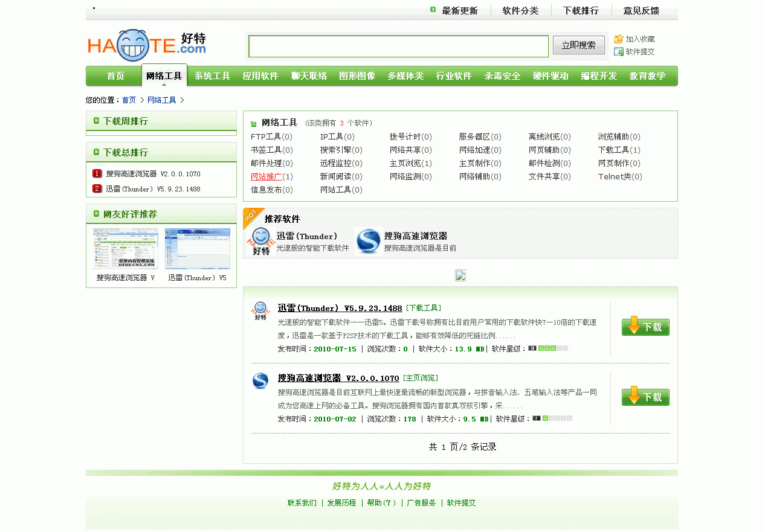Screen dimensions: 762x532
Task: Open the 文件共享 category link
Action: pyautogui.click(x=544, y=176)
